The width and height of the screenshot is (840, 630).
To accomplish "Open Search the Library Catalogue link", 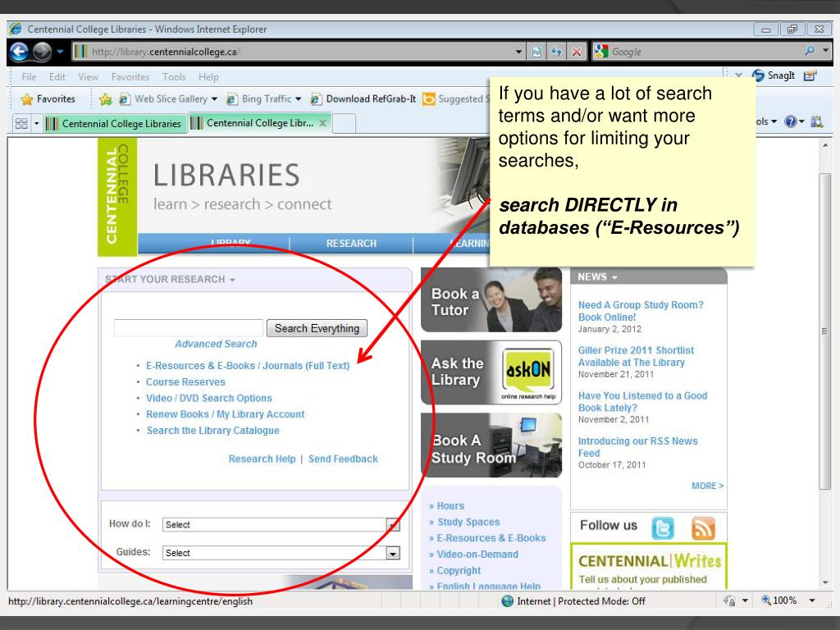I will click(x=212, y=430).
